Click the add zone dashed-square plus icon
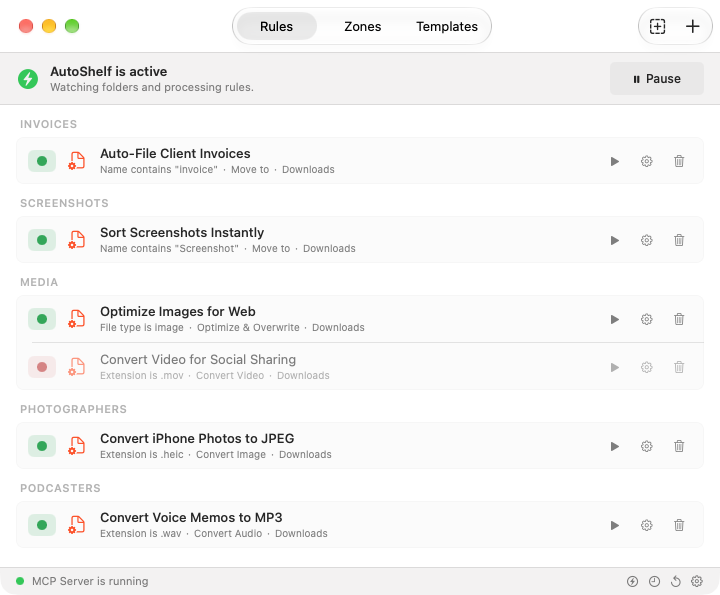 (x=658, y=26)
